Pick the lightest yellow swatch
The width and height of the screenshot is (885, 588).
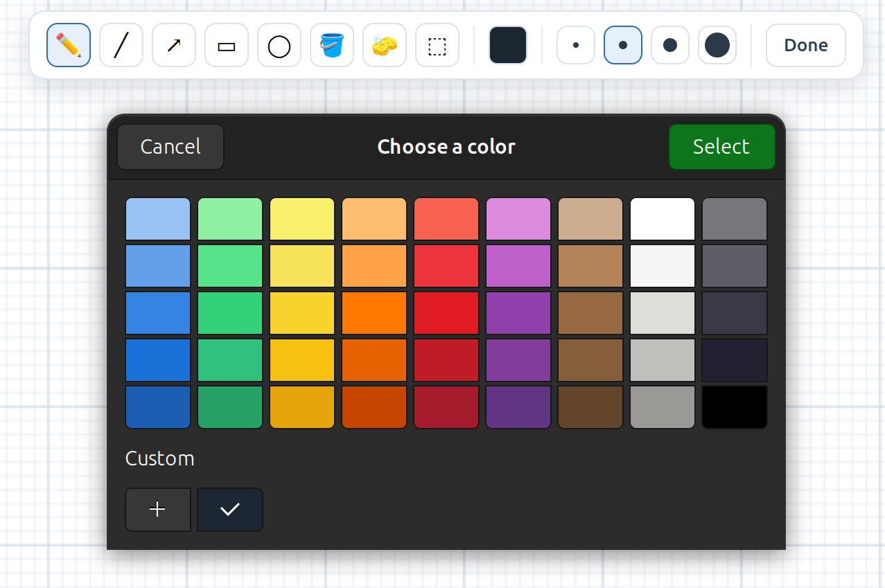click(302, 219)
